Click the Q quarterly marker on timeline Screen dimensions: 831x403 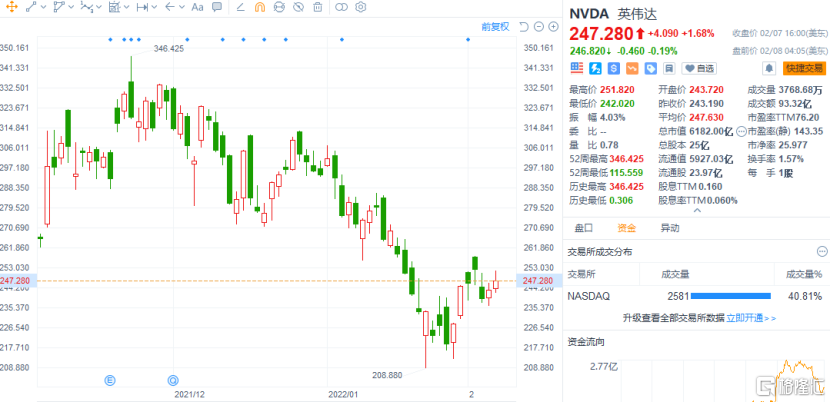[x=173, y=380]
